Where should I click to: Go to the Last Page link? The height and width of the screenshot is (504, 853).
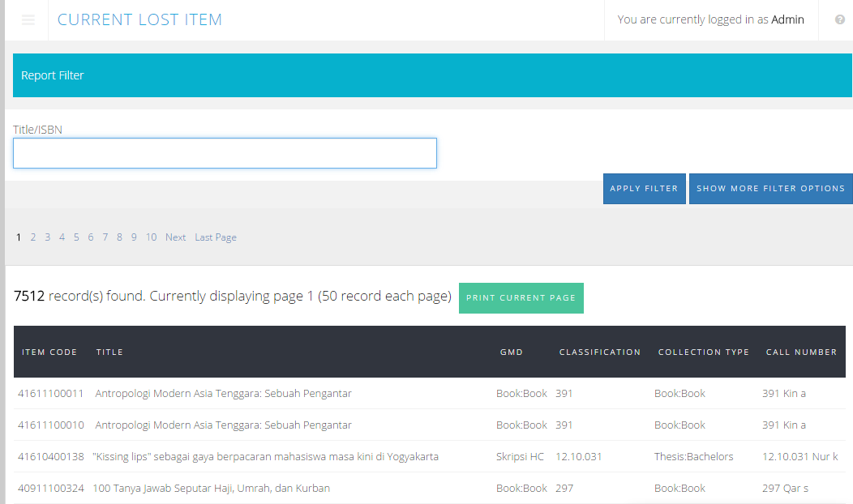click(x=216, y=237)
